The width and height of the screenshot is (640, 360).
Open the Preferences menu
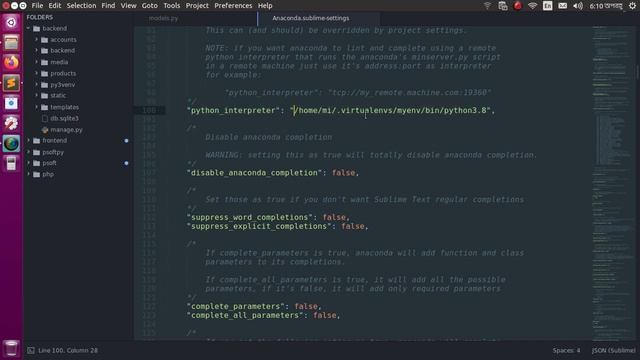pos(233,6)
